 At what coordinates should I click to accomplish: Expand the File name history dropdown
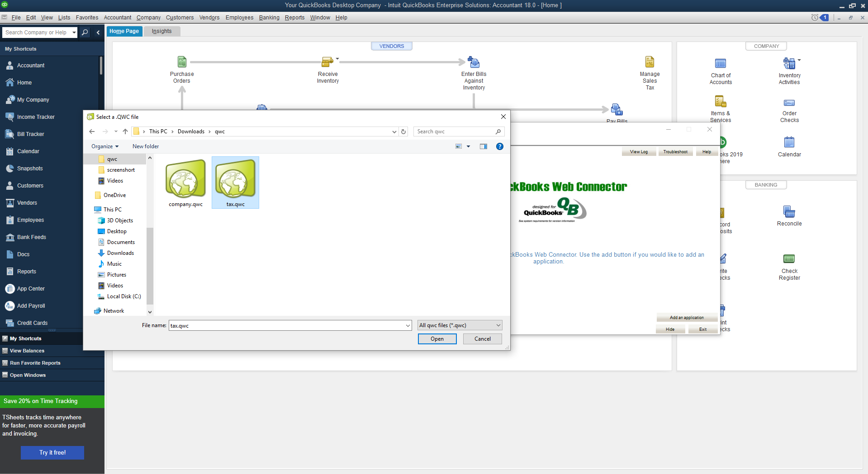tap(408, 325)
